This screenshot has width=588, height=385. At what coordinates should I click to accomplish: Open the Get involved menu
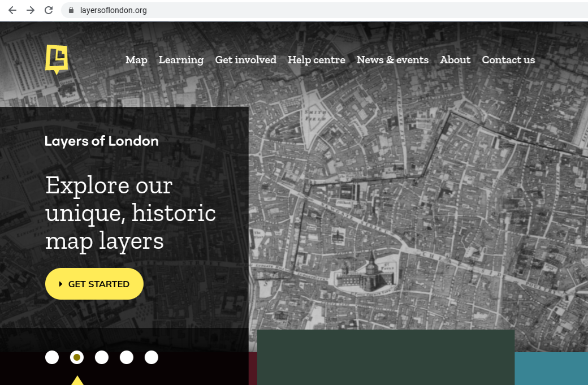pyautogui.click(x=245, y=60)
